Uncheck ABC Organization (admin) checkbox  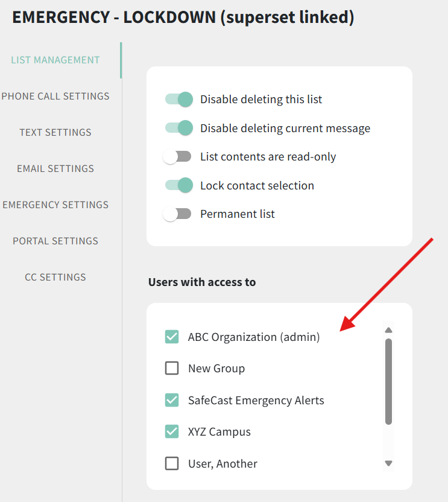coord(172,337)
